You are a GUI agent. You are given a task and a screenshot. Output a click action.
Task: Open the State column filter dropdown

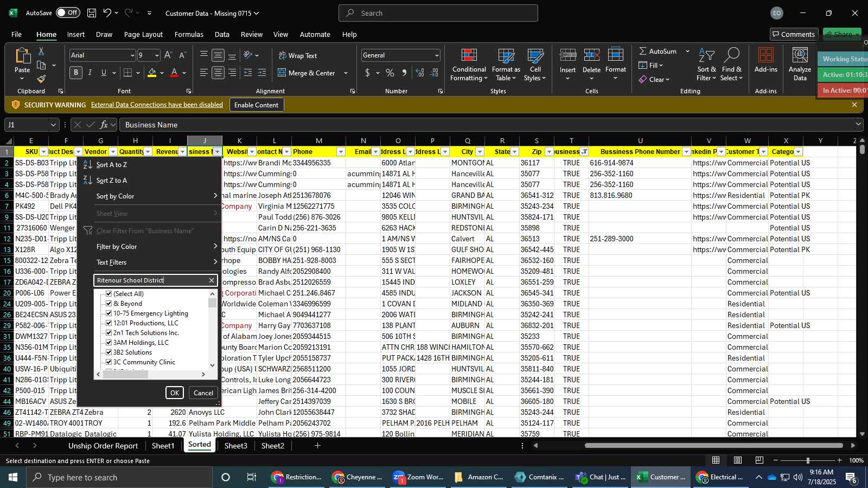514,152
